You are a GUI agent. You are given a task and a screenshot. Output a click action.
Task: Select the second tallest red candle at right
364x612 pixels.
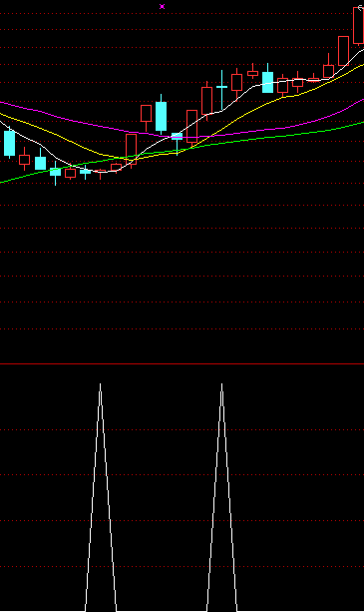coord(343,51)
